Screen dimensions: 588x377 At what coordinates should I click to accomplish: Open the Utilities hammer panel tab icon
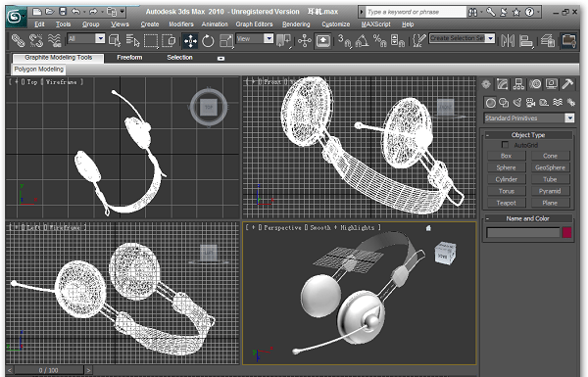point(567,84)
